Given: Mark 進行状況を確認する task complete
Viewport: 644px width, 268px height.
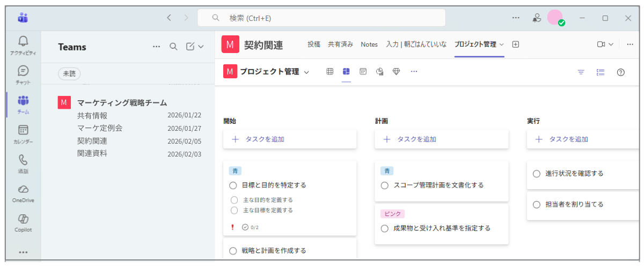Looking at the screenshot, I should [x=537, y=174].
